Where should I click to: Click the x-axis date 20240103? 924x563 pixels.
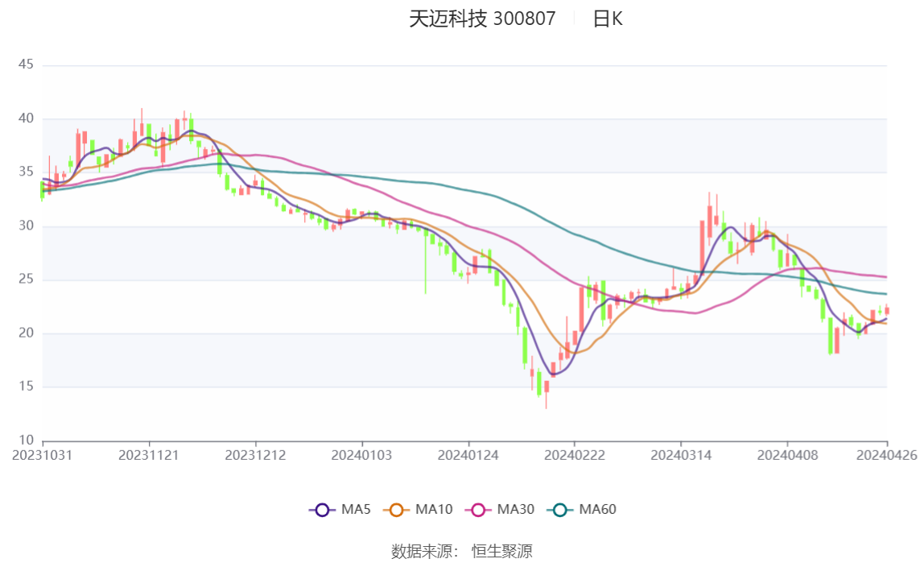361,455
